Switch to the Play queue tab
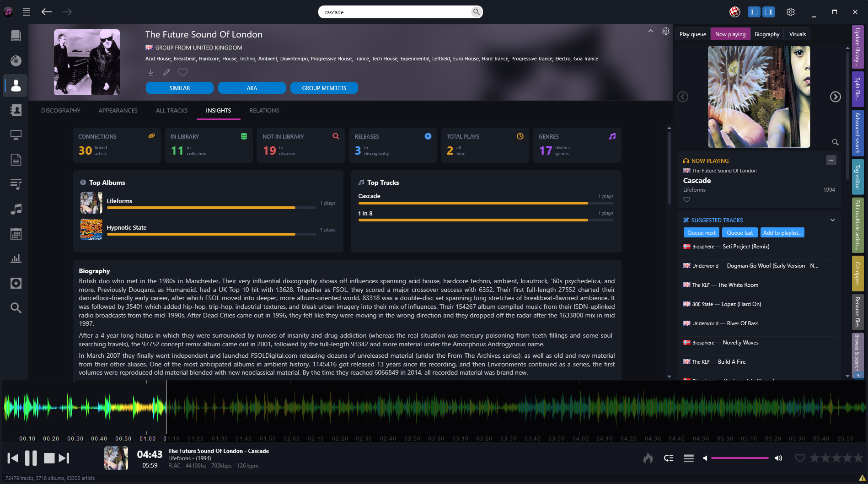Image resolution: width=868 pixels, height=484 pixels. click(x=693, y=34)
